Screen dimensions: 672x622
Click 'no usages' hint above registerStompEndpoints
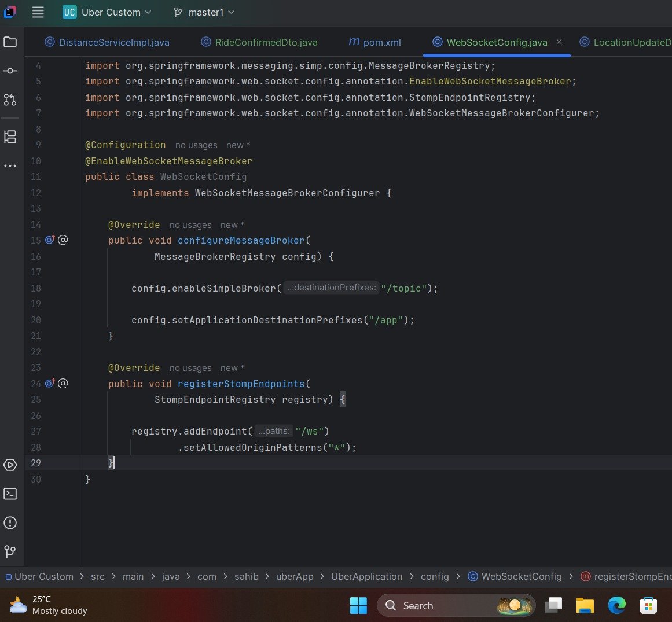coord(190,368)
